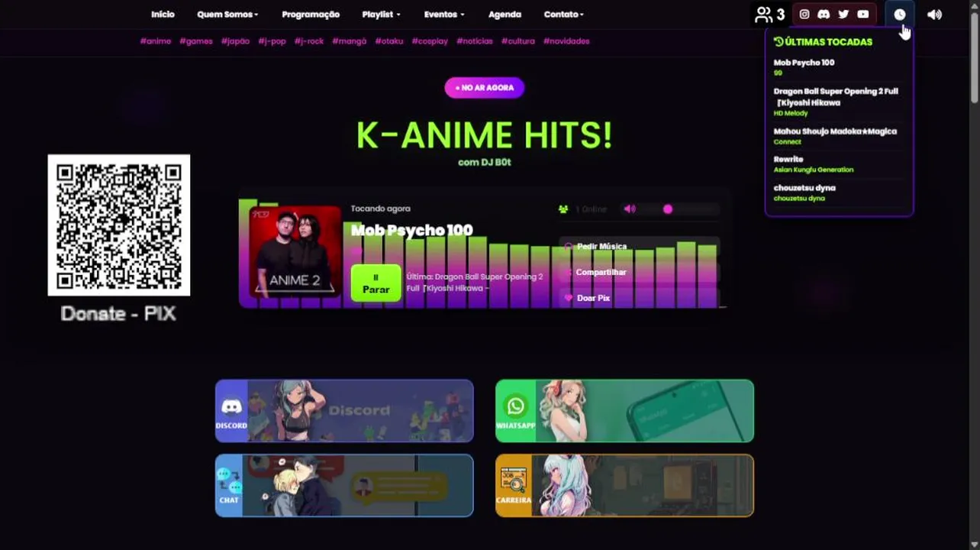
Task: Click the Donate - PIX caption
Action: (x=118, y=314)
